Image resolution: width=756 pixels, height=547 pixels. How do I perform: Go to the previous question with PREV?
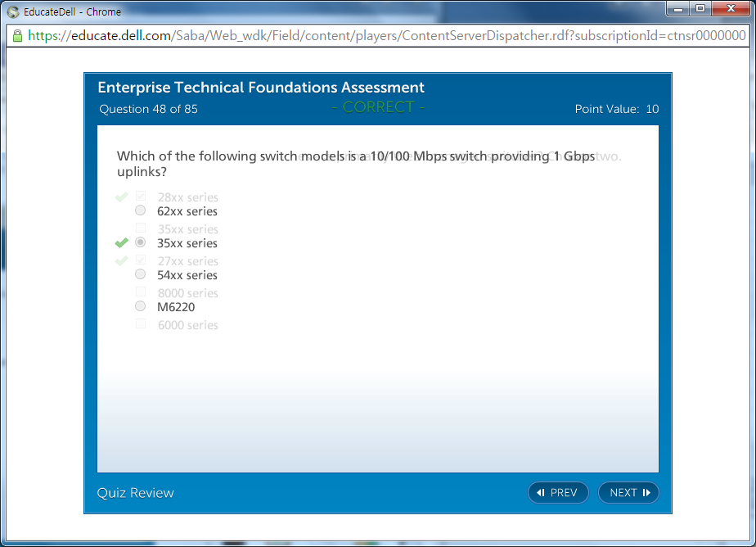click(x=558, y=492)
